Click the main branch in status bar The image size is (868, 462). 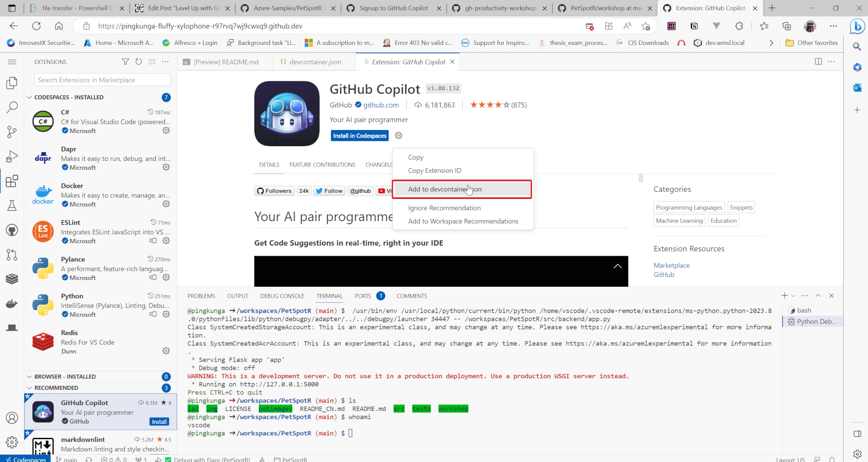pyautogui.click(x=67, y=459)
